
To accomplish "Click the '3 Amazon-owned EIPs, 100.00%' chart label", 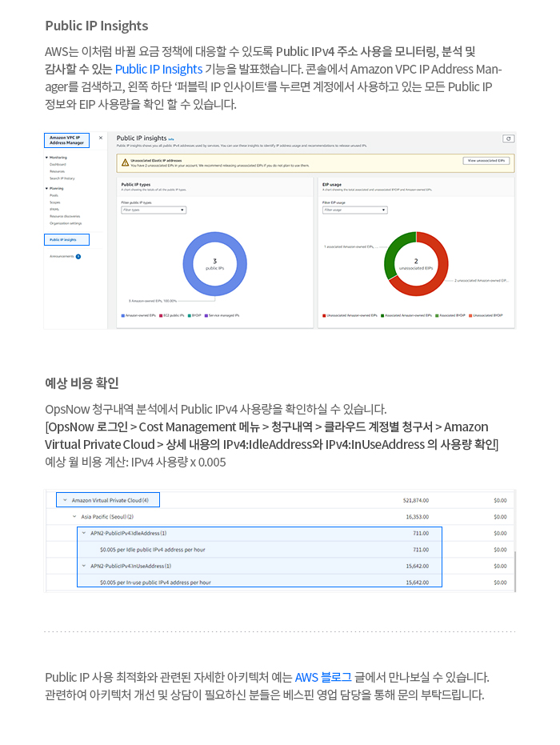I will tap(153, 301).
